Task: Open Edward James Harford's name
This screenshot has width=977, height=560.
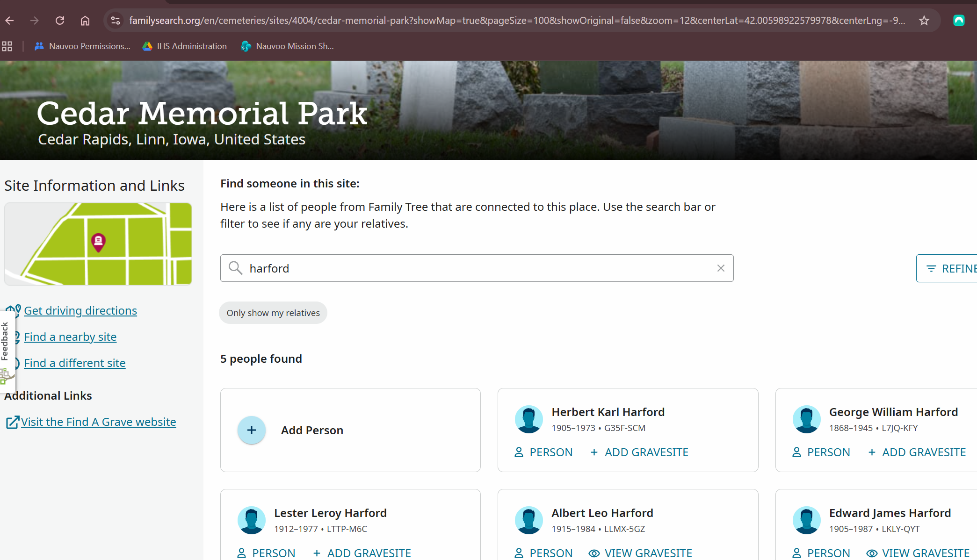Action: click(x=890, y=513)
